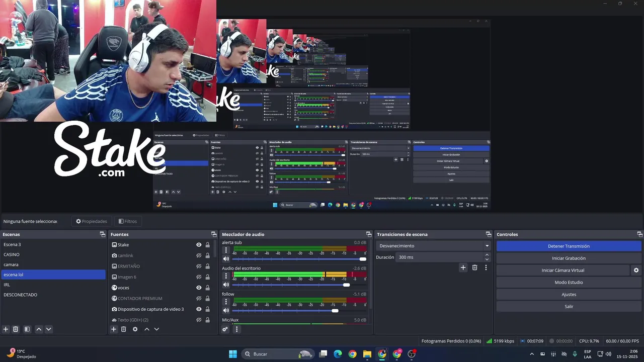644x362 pixels.
Task: Open audio mixer menu three-dots at bottom
Action: [236, 329]
